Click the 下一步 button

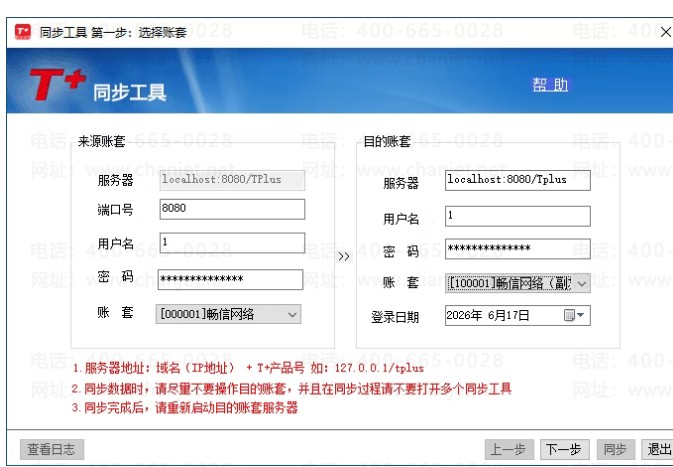[x=564, y=450]
